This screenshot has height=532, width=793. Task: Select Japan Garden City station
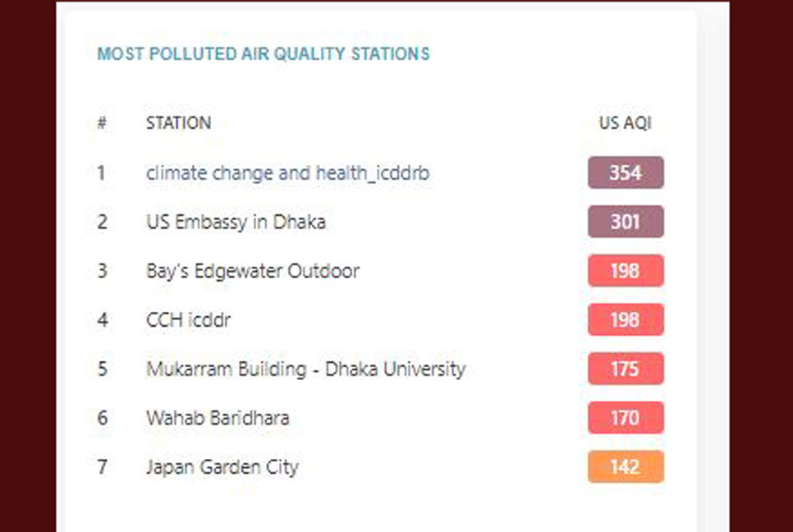point(222,467)
